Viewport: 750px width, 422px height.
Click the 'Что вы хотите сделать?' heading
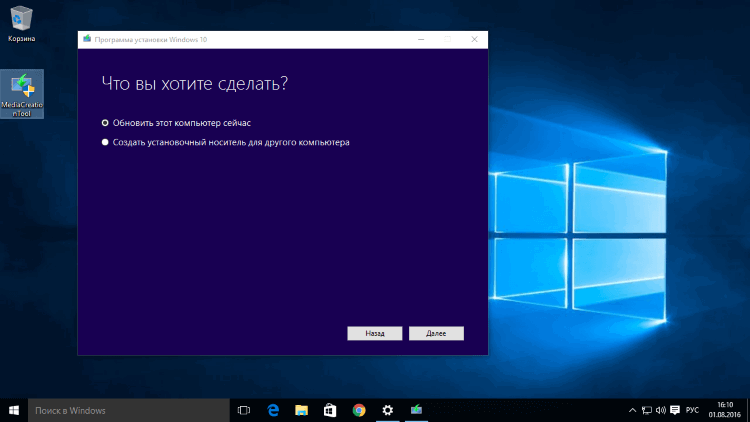coord(195,84)
